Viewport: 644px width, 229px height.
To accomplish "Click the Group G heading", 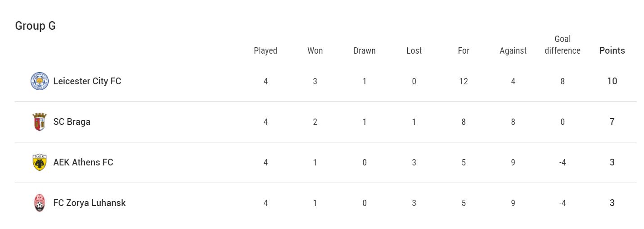I will pos(35,26).
